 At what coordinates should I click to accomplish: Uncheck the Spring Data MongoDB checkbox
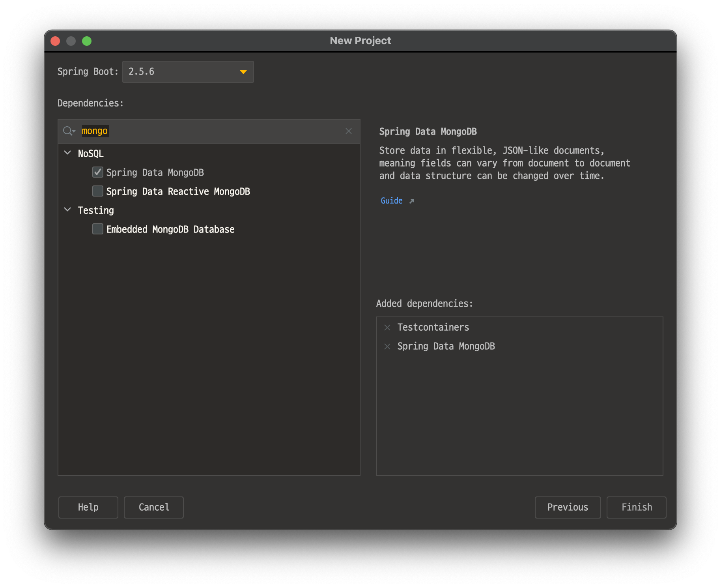(98, 172)
